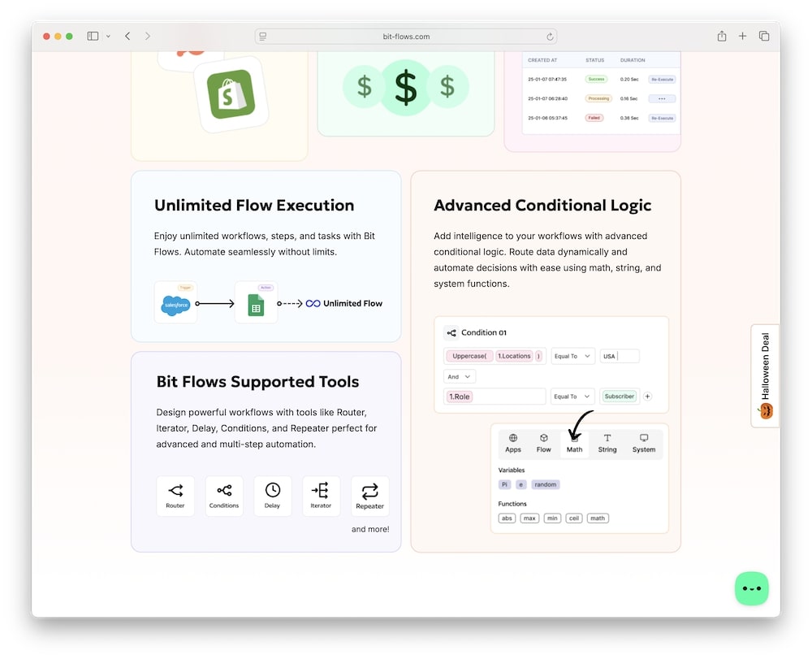
Task: Add a condition with the plus button
Action: pos(648,397)
